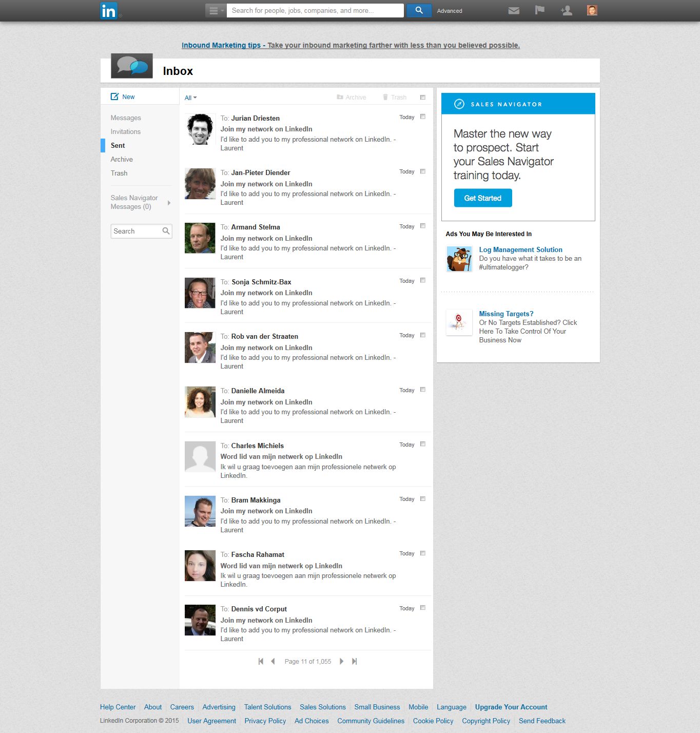
Task: Open the notifications flag icon
Action: coord(539,10)
